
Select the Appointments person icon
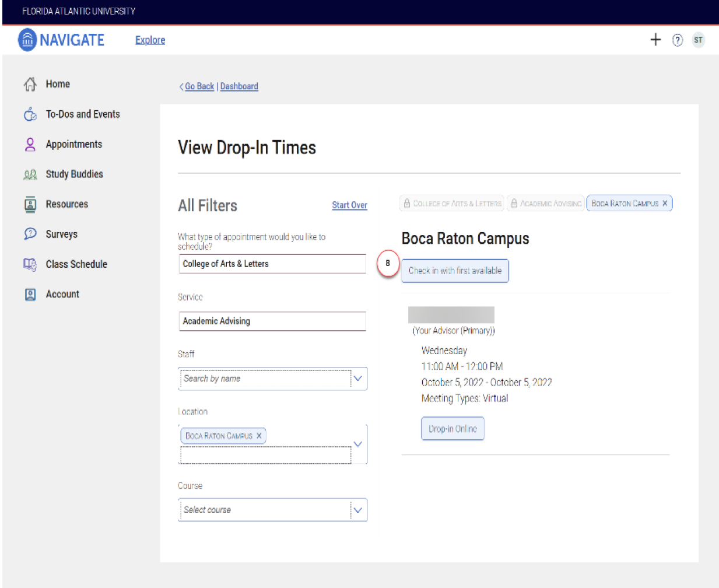click(x=30, y=144)
